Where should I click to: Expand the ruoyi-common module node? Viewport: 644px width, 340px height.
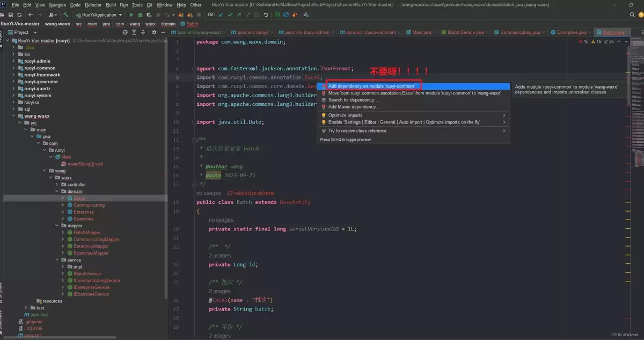[x=13, y=68]
